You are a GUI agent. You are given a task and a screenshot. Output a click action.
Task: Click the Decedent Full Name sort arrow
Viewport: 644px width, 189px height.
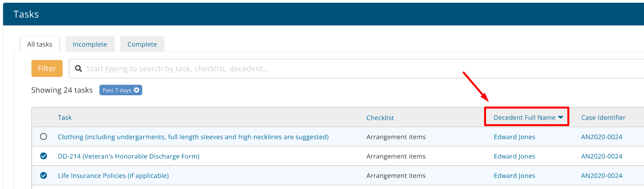[x=560, y=118]
